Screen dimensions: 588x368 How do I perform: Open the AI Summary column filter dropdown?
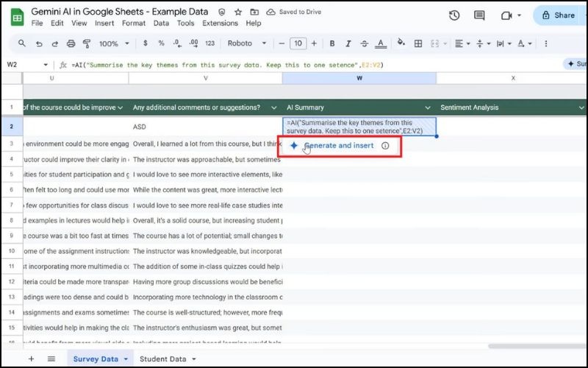(428, 107)
